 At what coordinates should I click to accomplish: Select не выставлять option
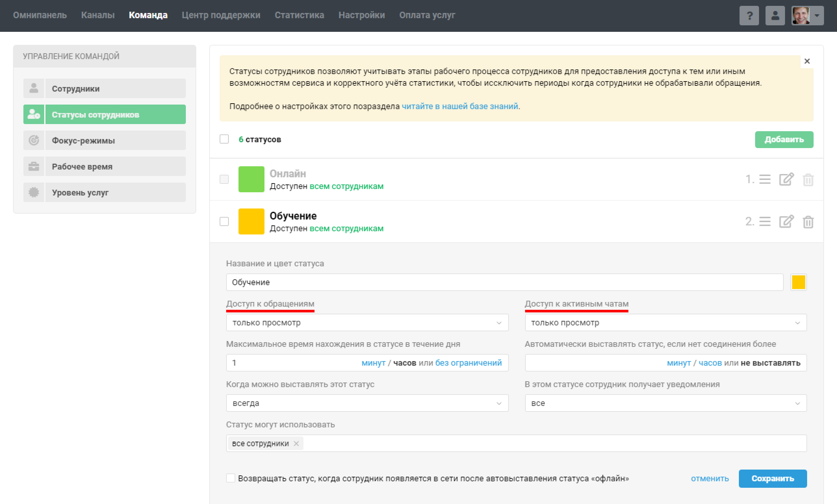click(770, 363)
